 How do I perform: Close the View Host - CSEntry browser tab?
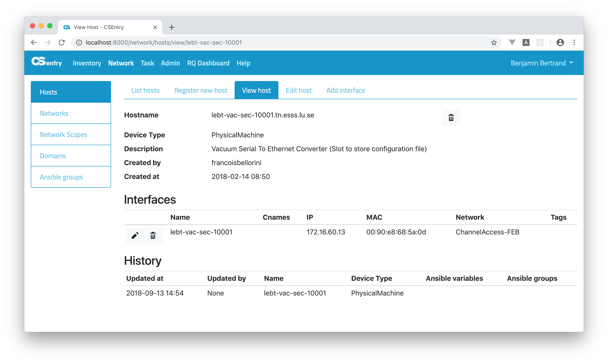(155, 27)
